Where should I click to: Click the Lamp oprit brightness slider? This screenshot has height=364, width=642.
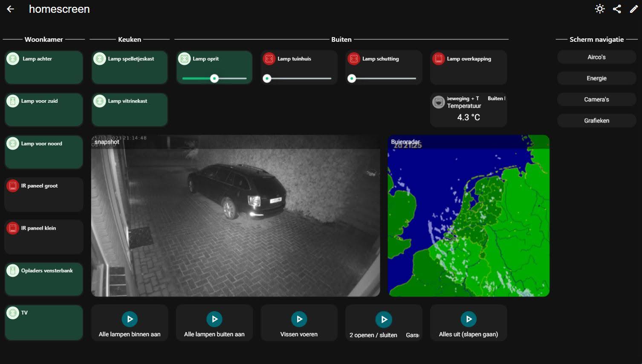(214, 78)
